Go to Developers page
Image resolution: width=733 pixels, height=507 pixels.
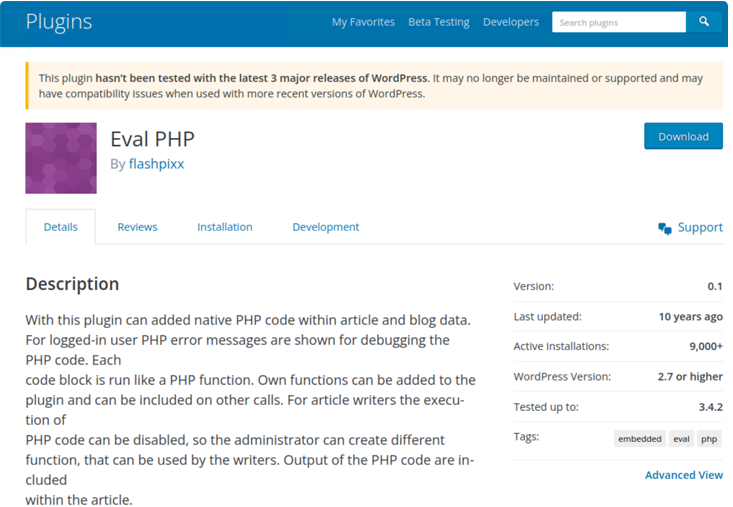(x=510, y=22)
